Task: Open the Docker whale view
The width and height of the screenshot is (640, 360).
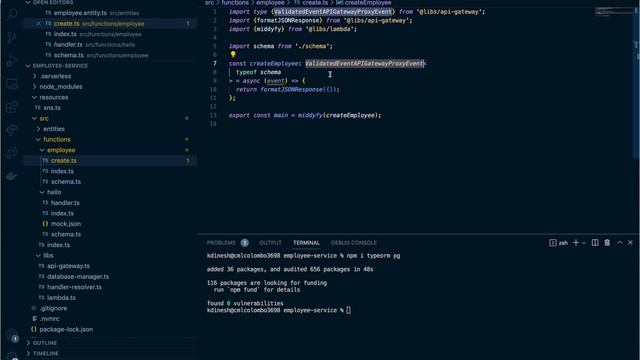Action: [12, 176]
